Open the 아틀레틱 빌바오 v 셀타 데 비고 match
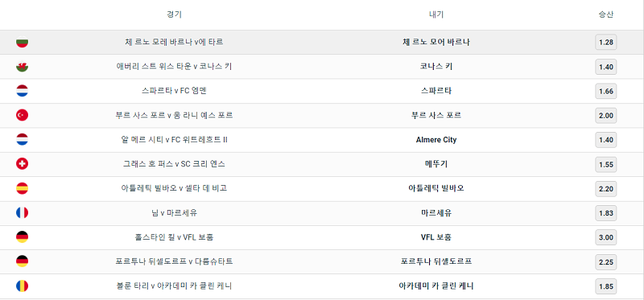 (x=174, y=188)
